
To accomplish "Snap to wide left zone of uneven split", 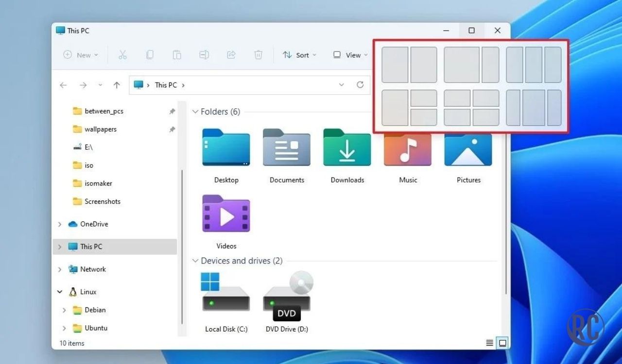I will (x=462, y=65).
